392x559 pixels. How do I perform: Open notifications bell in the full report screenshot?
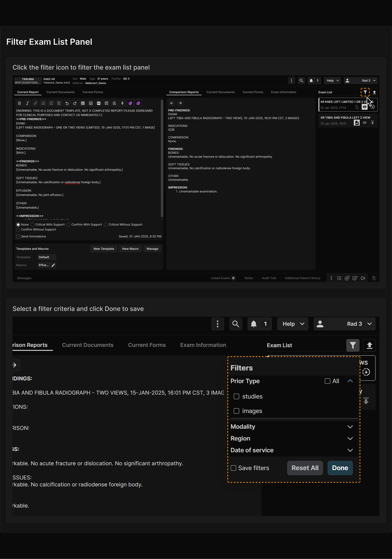click(x=314, y=81)
